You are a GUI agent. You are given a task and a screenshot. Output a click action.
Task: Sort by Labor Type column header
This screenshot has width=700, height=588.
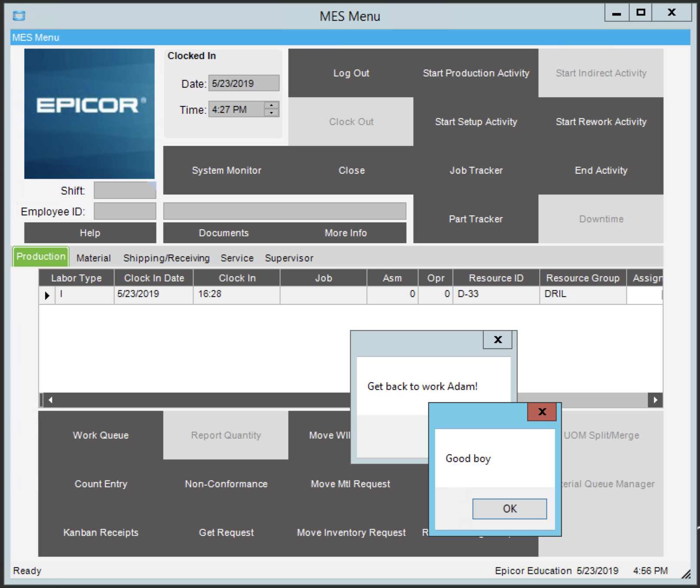pos(76,278)
